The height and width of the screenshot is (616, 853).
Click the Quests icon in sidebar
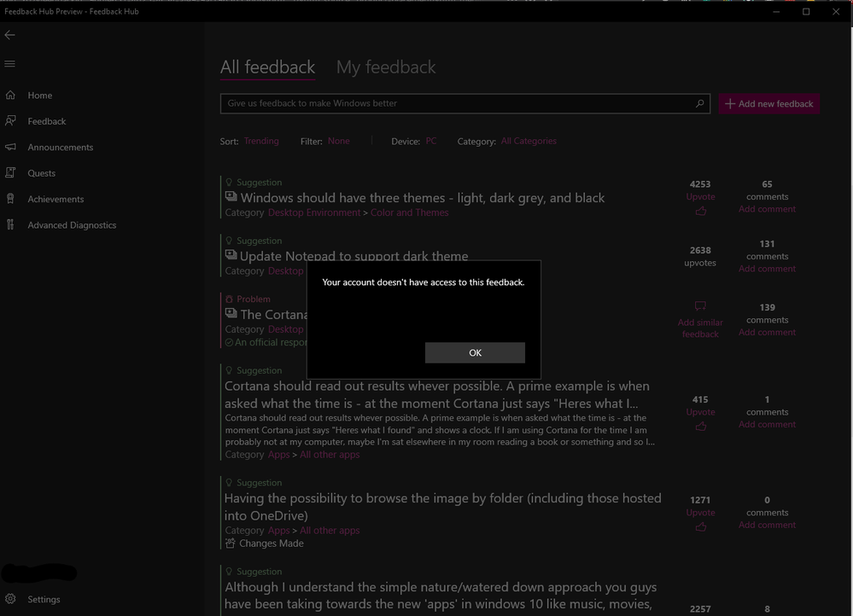pos(10,173)
